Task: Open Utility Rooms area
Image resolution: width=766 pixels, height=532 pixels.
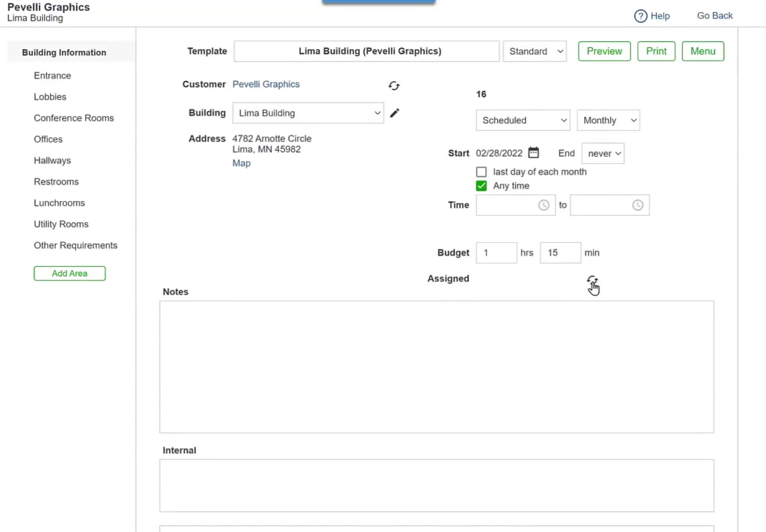Action: tap(61, 224)
